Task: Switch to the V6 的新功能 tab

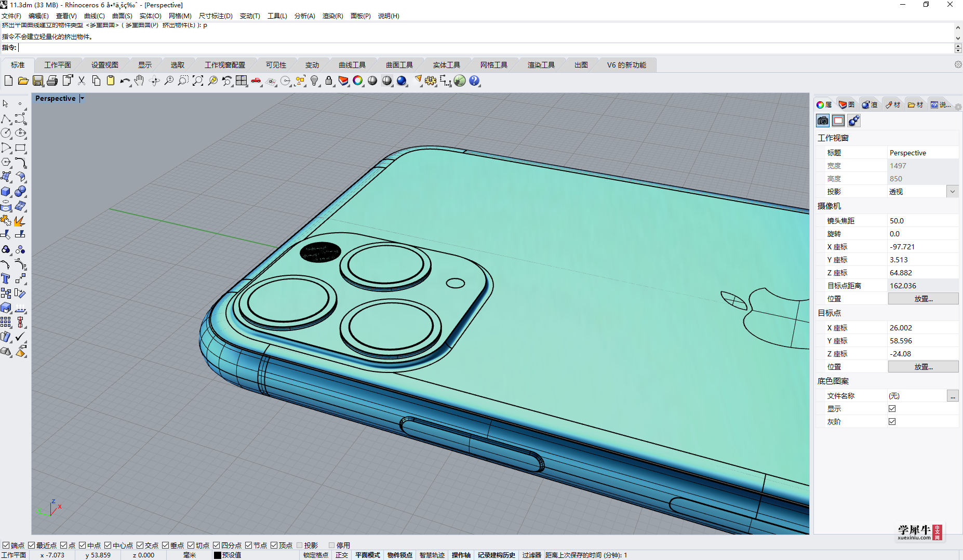Action: 626,65
